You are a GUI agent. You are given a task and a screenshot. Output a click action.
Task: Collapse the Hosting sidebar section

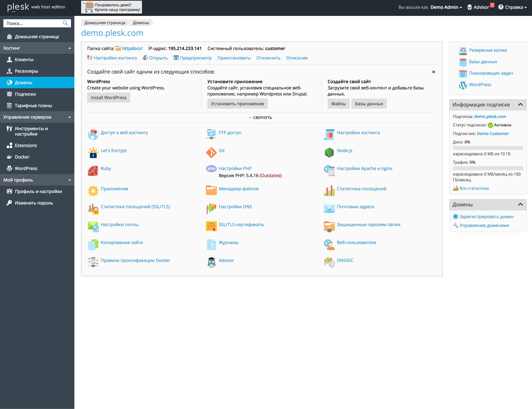pos(69,48)
